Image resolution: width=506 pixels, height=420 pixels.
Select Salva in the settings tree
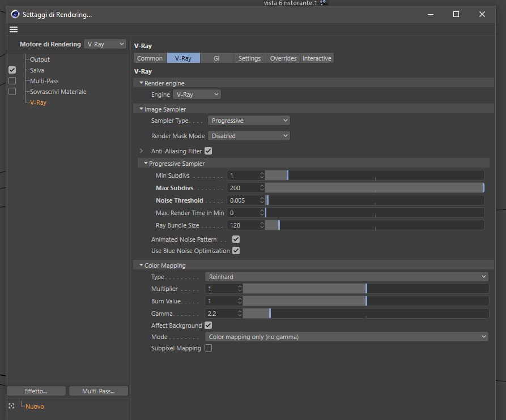pyautogui.click(x=37, y=70)
